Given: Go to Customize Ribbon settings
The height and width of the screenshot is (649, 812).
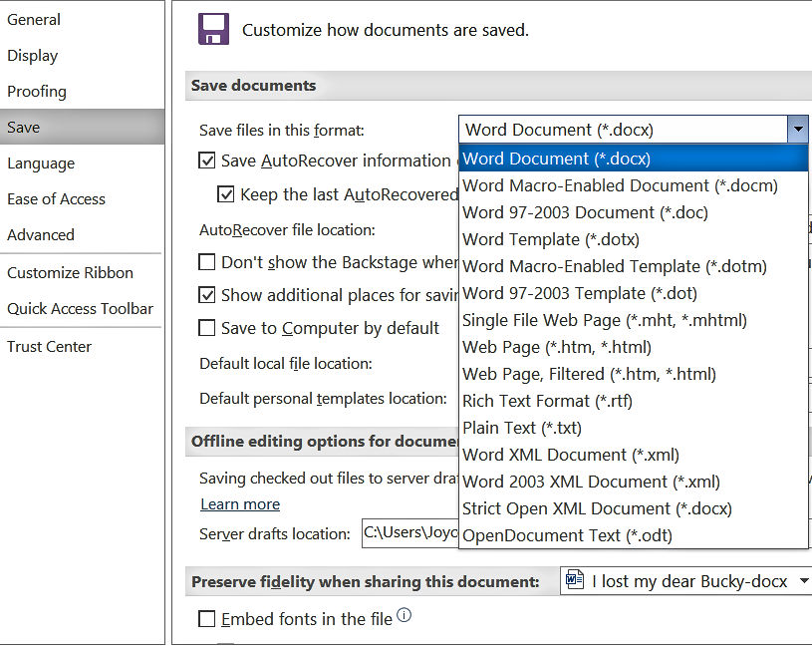Looking at the screenshot, I should [70, 273].
